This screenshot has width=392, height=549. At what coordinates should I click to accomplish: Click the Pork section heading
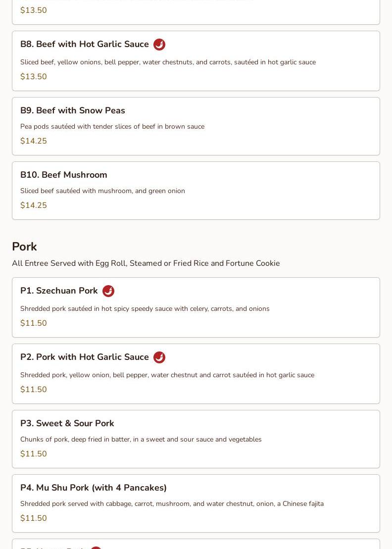24,247
